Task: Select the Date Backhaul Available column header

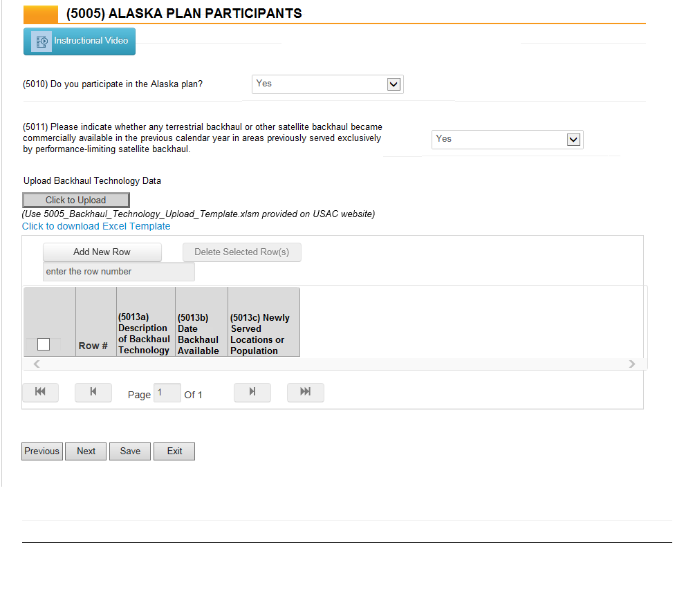Action: (201, 322)
